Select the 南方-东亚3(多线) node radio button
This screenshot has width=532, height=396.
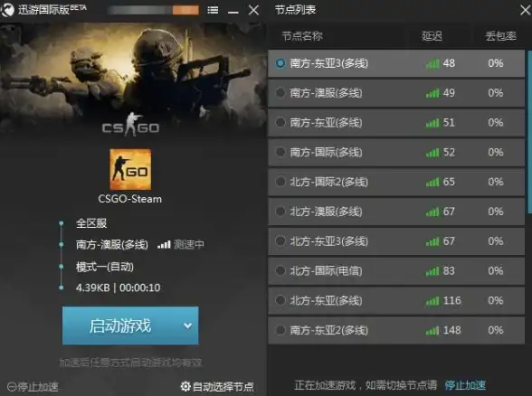tap(280, 63)
